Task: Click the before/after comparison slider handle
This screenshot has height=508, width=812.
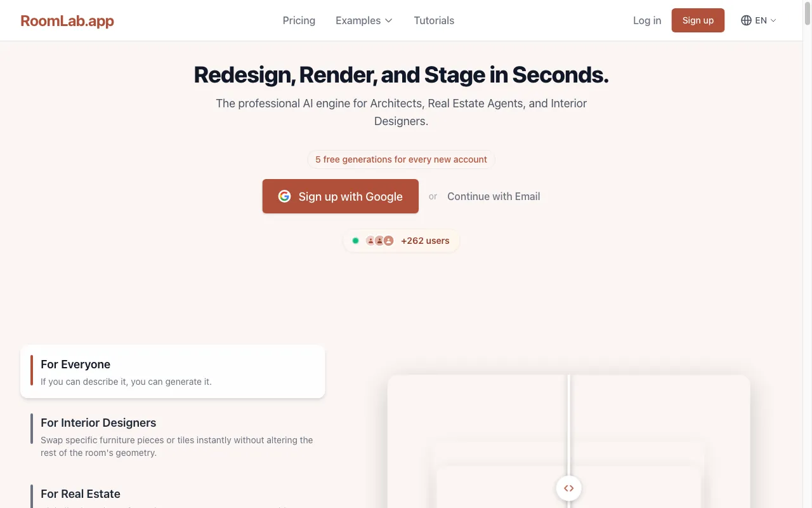Action: (569, 488)
